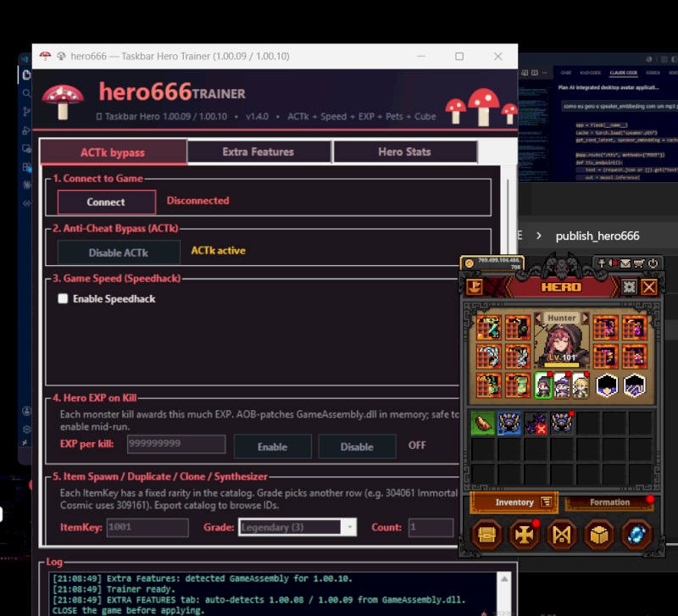
Task: Toggle the muted sound icon in game window
Action: (x=613, y=264)
